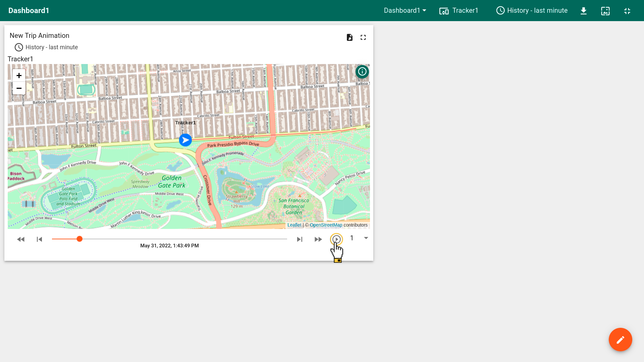Open map info tooltip icon
Screen dimensions: 644x362
point(362,72)
